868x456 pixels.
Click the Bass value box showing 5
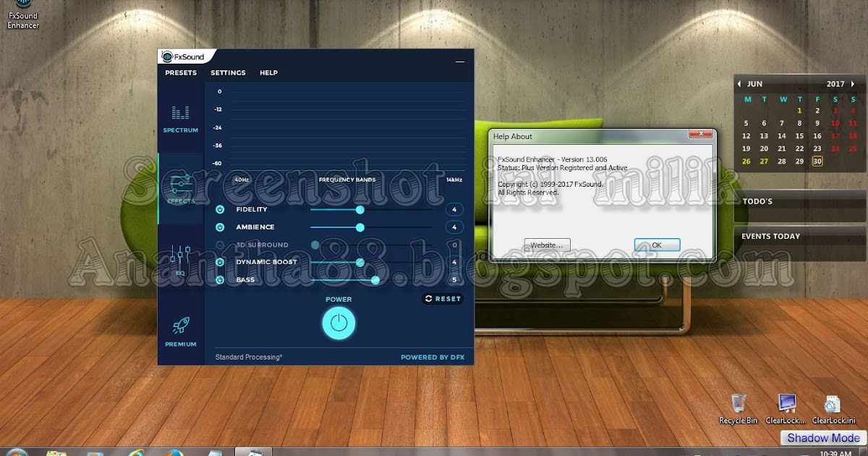pyautogui.click(x=454, y=279)
